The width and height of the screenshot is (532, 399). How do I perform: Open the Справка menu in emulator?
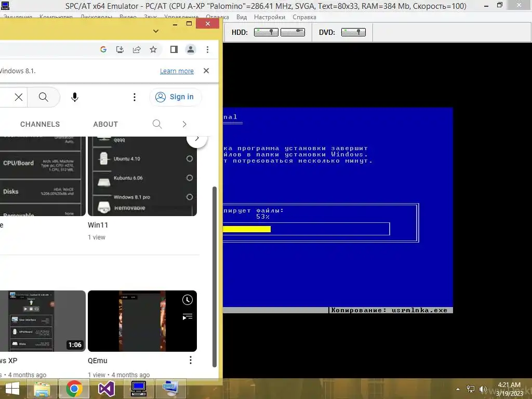304,17
